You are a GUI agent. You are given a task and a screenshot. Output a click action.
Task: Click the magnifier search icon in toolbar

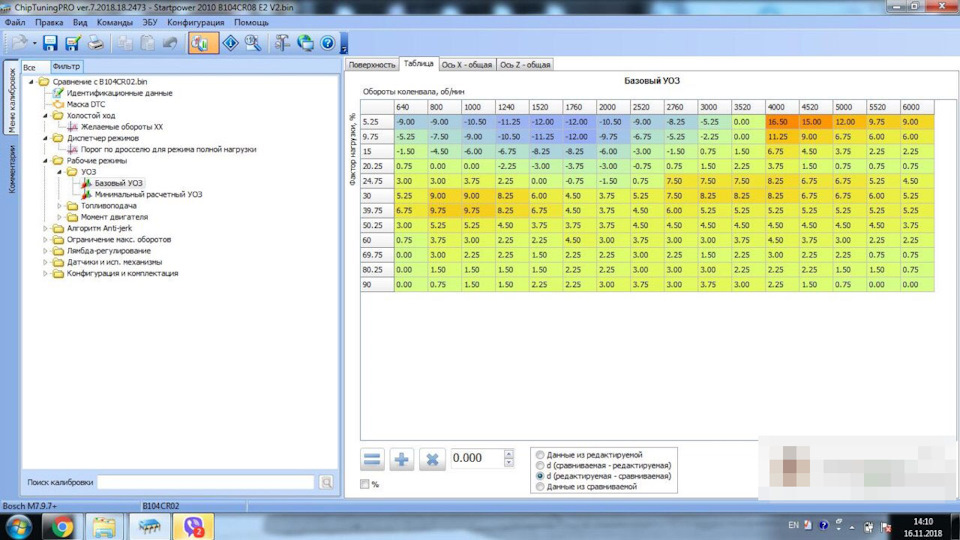click(253, 43)
